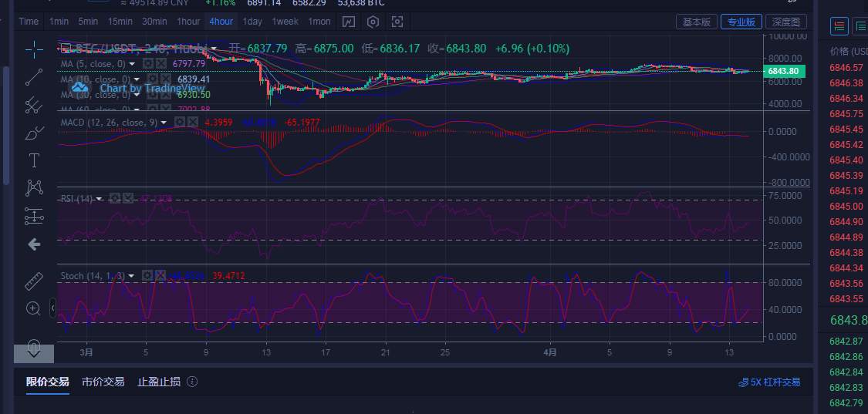Switch to 深度图 depth chart
Image resolution: width=868 pixels, height=414 pixels.
(x=786, y=22)
